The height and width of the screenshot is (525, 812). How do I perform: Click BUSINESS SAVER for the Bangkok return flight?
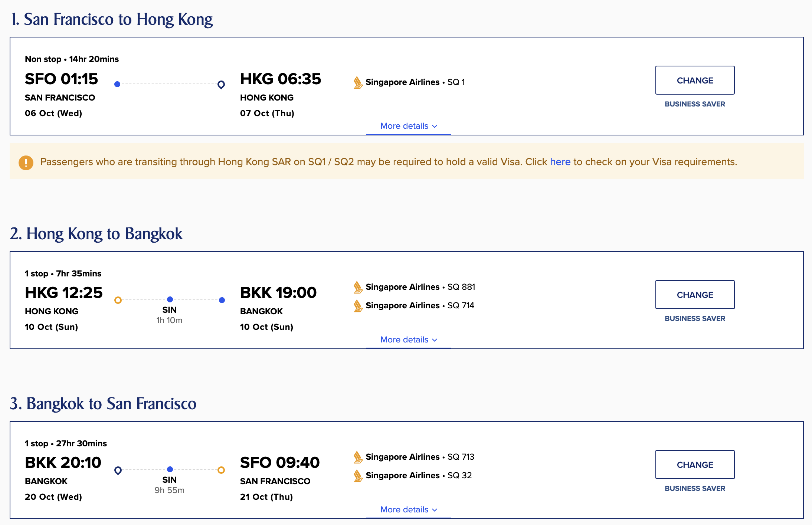(x=694, y=488)
